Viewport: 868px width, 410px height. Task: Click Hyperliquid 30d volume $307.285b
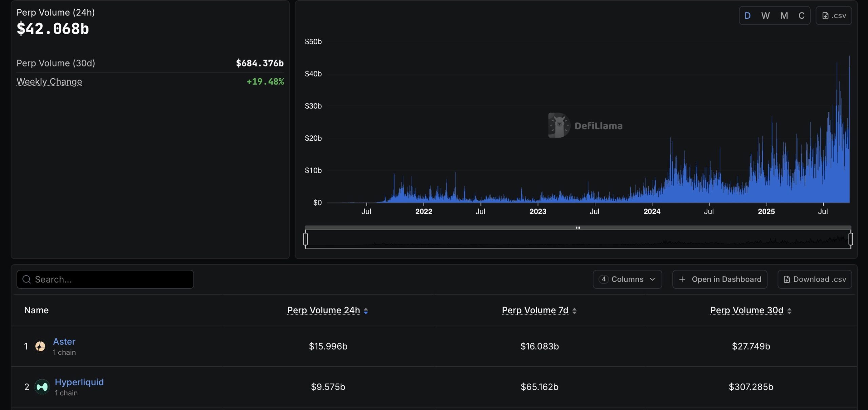point(751,387)
